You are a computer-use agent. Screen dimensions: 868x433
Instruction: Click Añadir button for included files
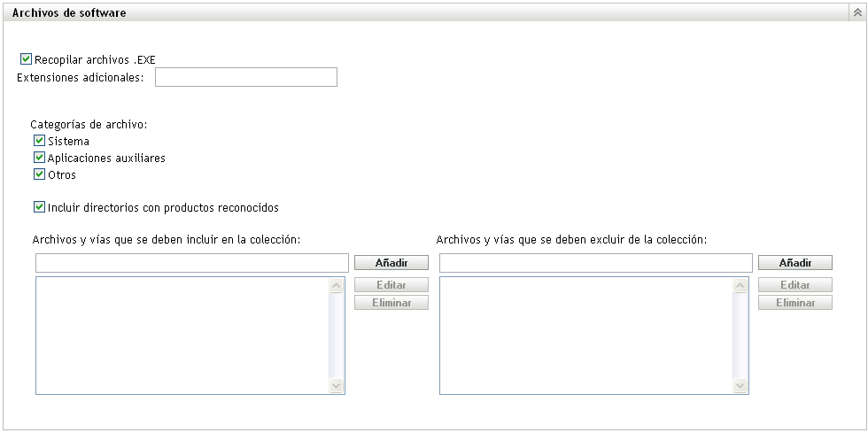[x=391, y=263]
